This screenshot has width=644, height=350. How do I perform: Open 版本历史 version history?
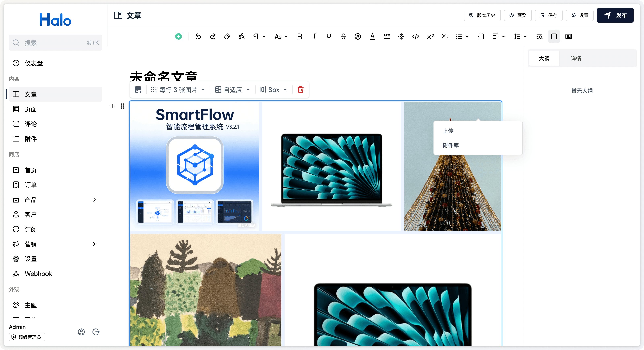click(x=482, y=15)
